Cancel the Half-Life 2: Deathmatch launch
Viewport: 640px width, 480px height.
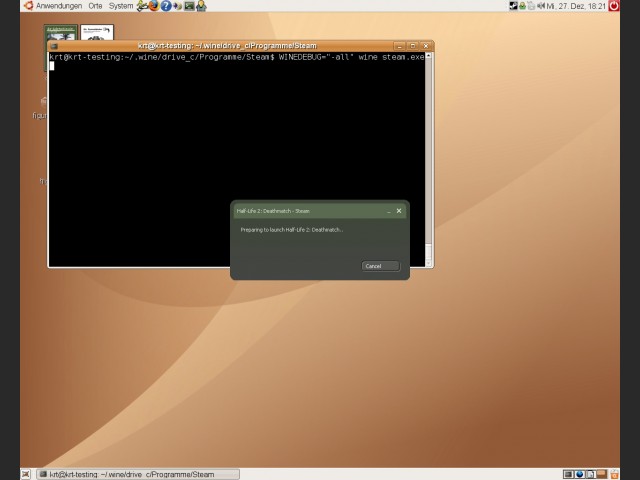[x=380, y=266]
